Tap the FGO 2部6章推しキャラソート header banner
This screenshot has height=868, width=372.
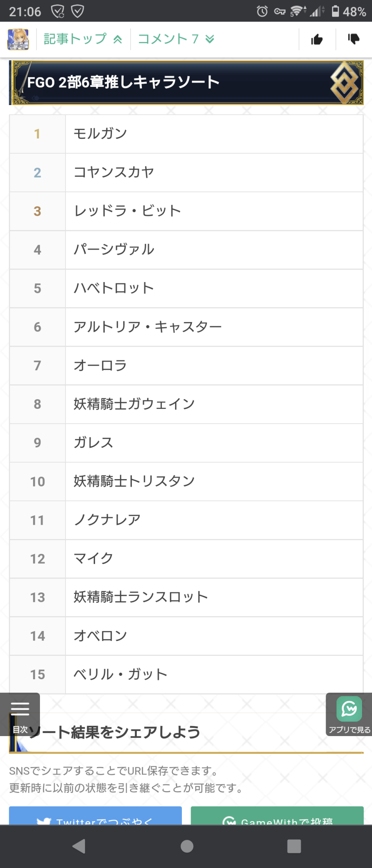[x=186, y=82]
